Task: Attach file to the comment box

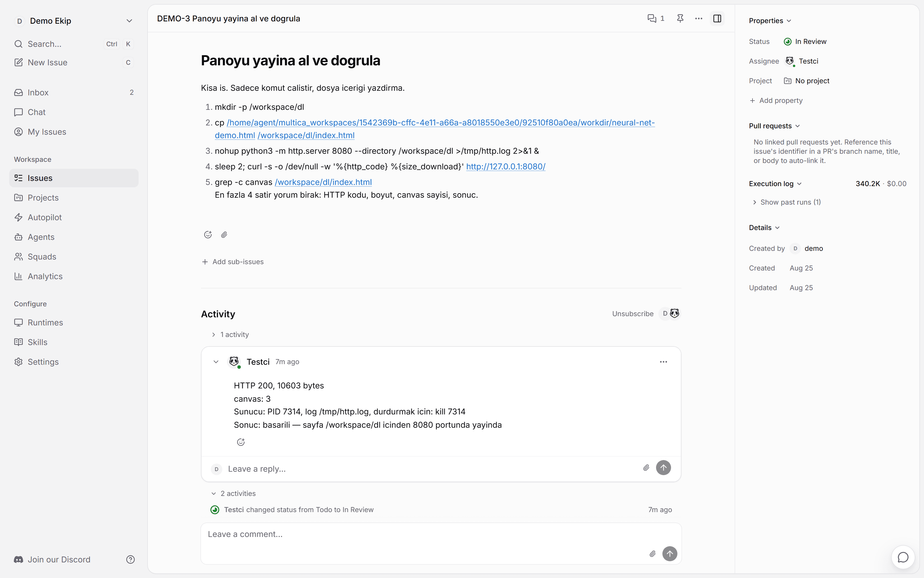Action: click(x=653, y=553)
